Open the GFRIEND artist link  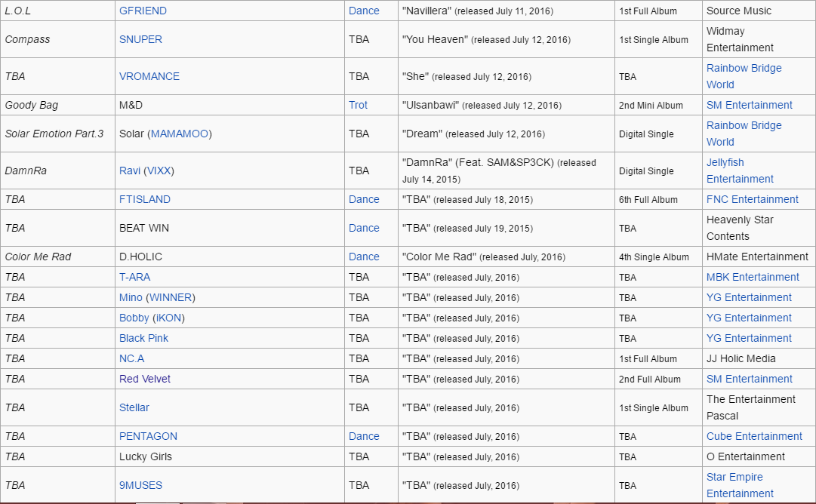click(x=143, y=11)
